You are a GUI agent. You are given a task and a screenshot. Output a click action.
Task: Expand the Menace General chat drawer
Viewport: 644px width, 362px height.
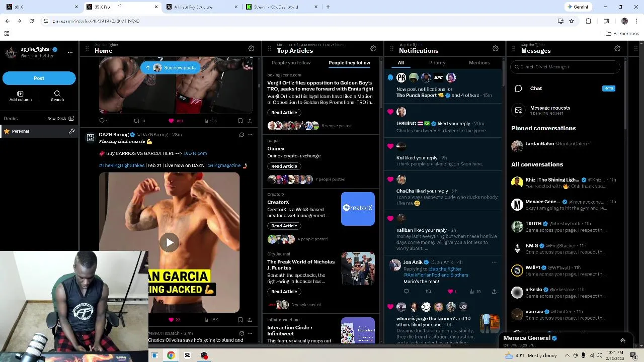622,340
